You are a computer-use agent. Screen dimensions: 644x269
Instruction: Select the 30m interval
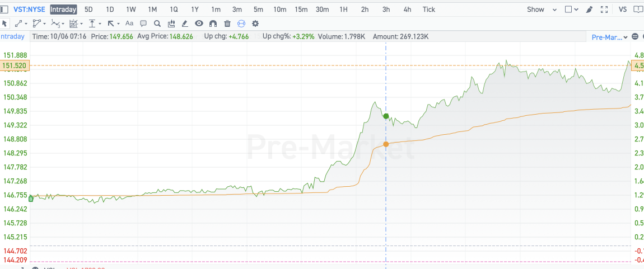click(323, 9)
